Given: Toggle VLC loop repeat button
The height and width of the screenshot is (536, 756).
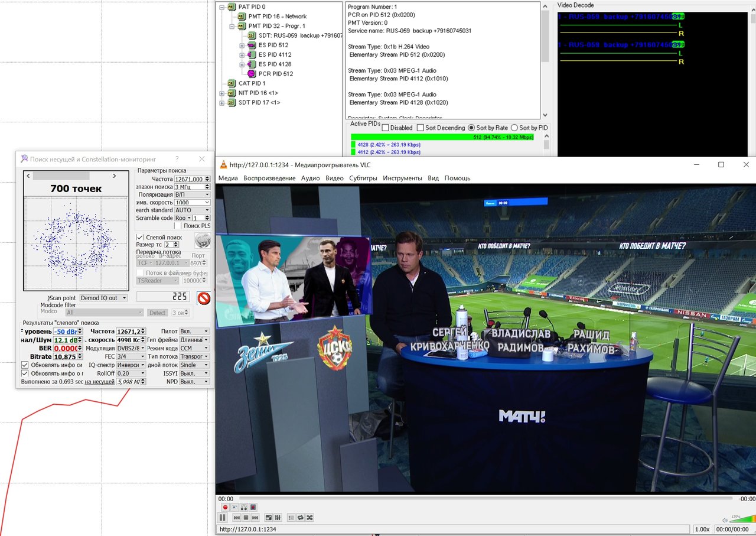Looking at the screenshot, I should (x=300, y=518).
